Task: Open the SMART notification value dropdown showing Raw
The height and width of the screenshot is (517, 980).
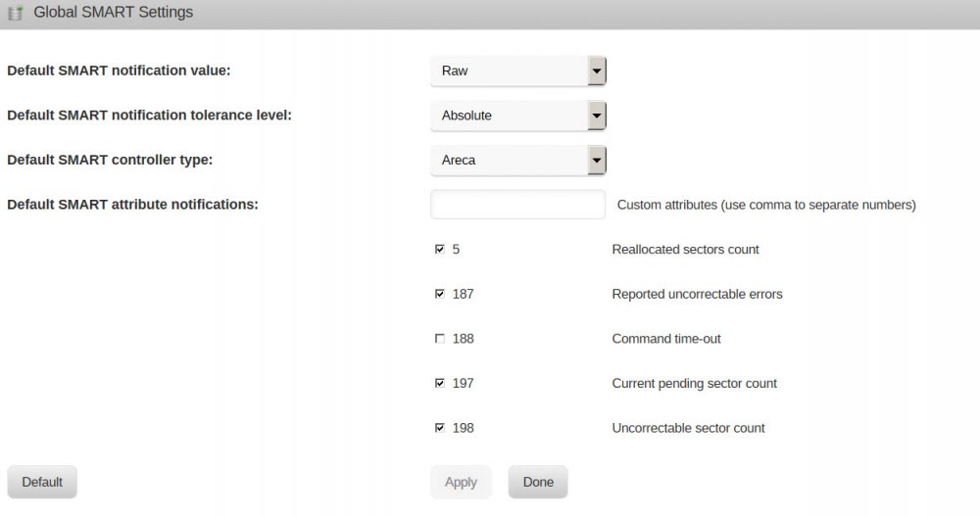Action: click(x=518, y=70)
